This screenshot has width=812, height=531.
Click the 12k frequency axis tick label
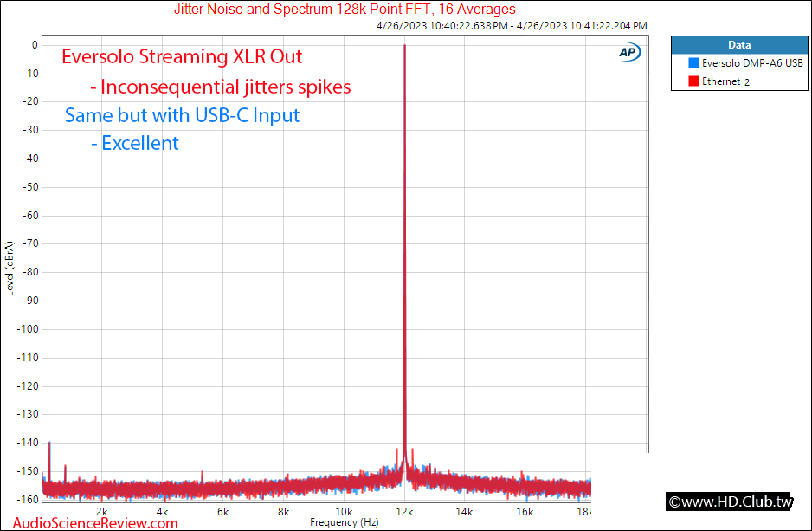coord(404,512)
